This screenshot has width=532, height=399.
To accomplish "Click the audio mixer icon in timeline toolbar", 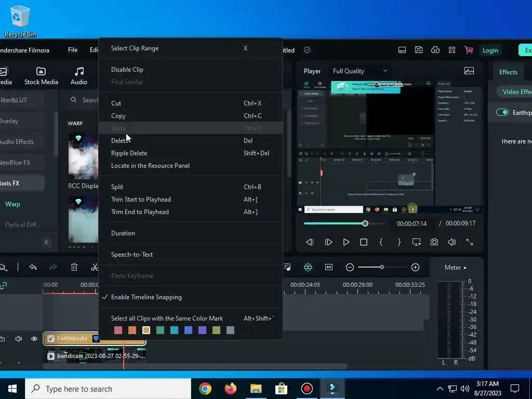I will (x=287, y=268).
